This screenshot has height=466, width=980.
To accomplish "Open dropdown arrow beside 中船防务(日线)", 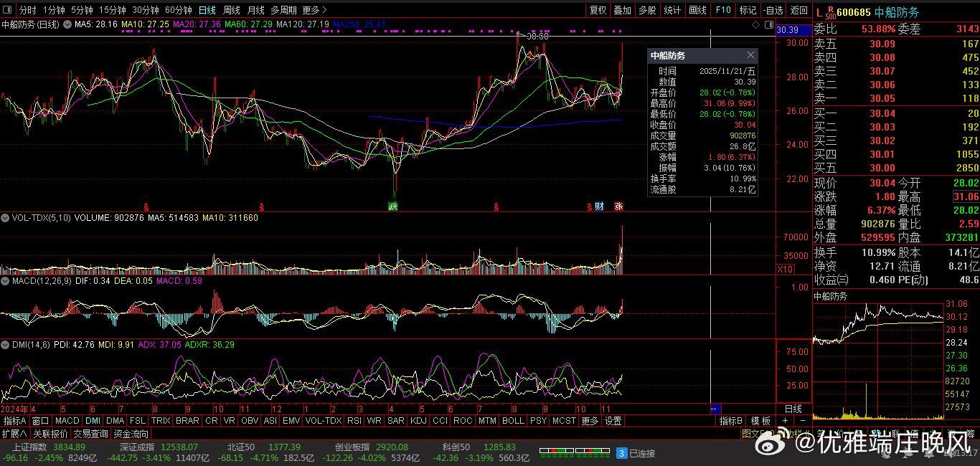I will click(67, 24).
